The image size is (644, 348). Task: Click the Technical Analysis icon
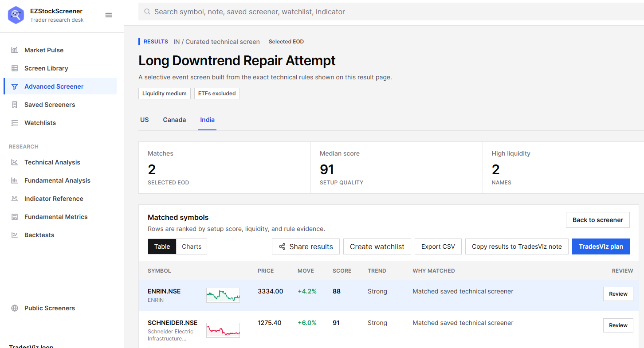(x=15, y=162)
